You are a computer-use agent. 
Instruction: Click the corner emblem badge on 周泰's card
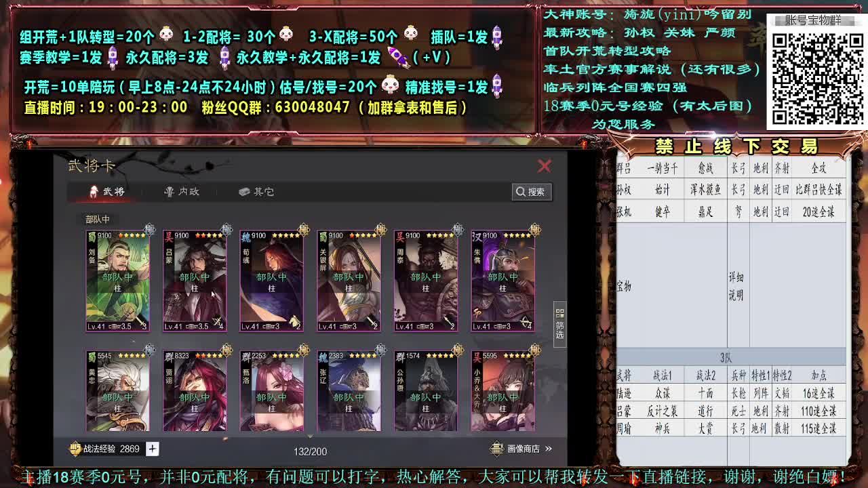pyautogui.click(x=458, y=230)
